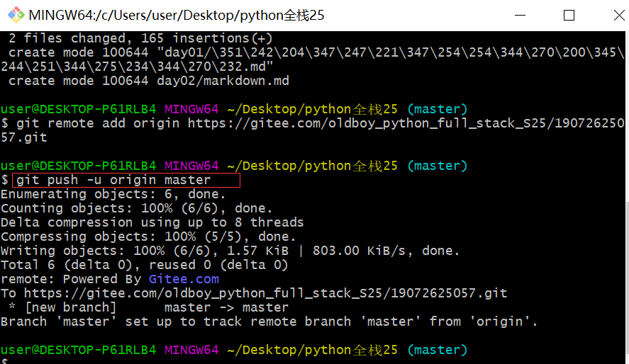Click the "2 files changed, 165 insertions" line
This screenshot has height=364, width=629.
click(135, 38)
